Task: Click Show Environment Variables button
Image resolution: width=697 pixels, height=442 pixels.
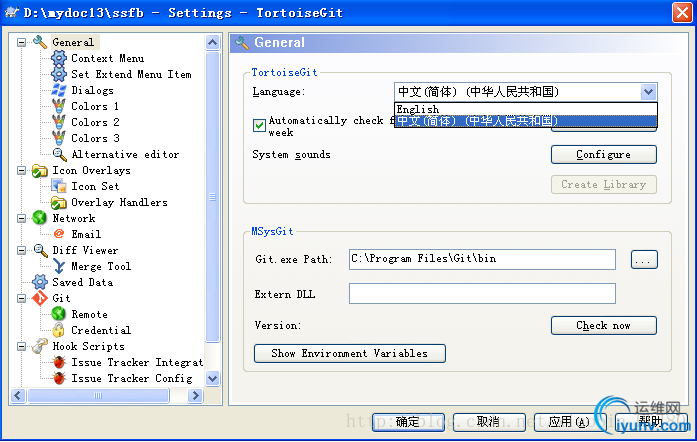Action: pyautogui.click(x=350, y=354)
